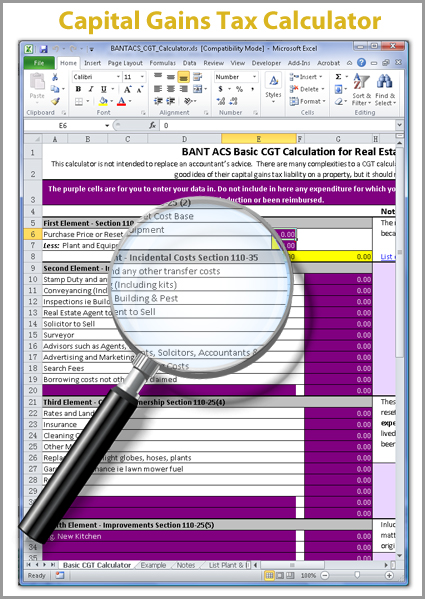Screen dimensions: 425x599
Task: Apply Format Painter brush in Clipboard group
Action: click(55, 101)
